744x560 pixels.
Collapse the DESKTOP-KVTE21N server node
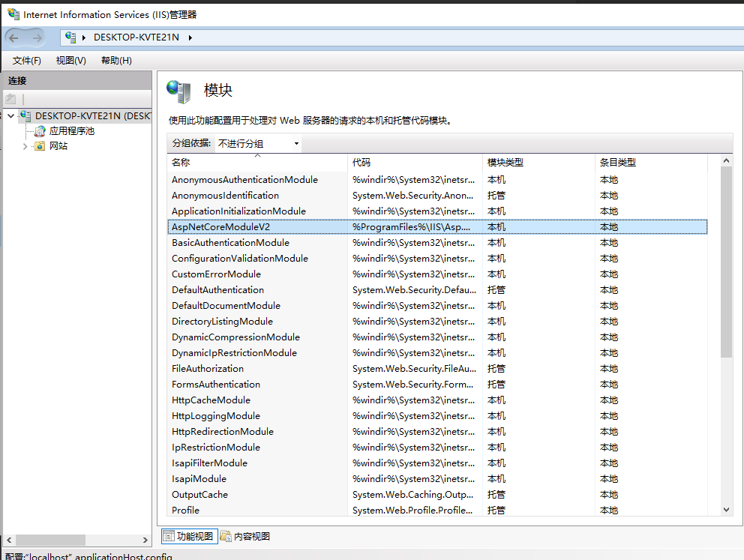click(x=11, y=115)
